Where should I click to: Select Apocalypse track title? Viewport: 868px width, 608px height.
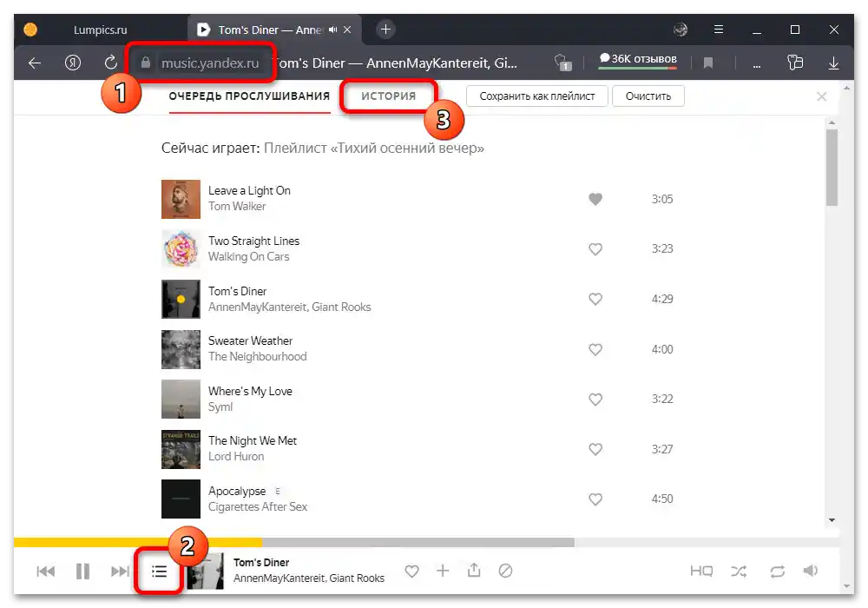237,491
